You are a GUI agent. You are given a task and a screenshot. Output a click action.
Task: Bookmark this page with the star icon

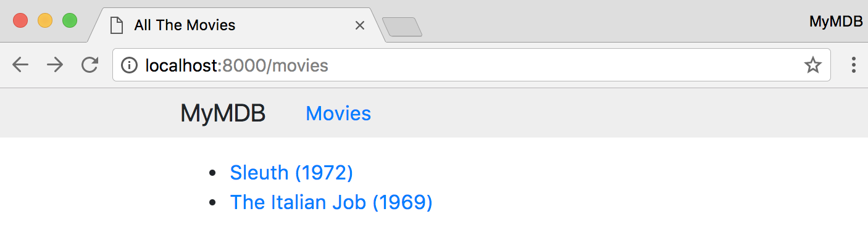pos(813,65)
